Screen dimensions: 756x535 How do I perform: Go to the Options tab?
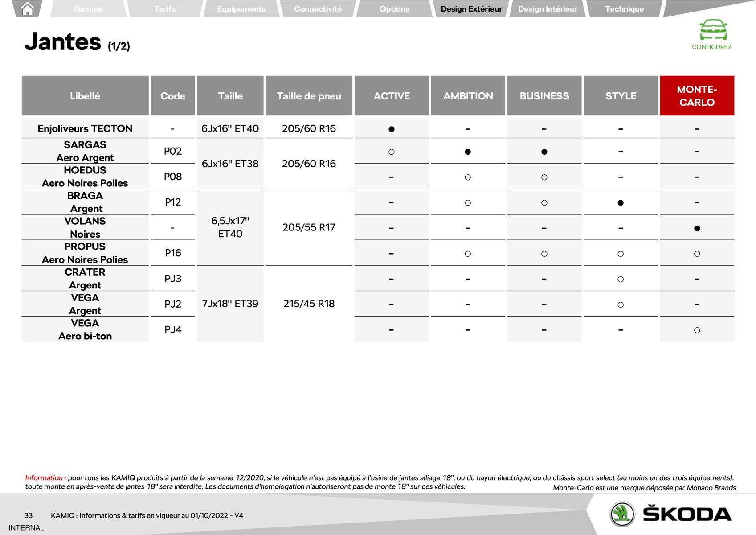pyautogui.click(x=394, y=9)
